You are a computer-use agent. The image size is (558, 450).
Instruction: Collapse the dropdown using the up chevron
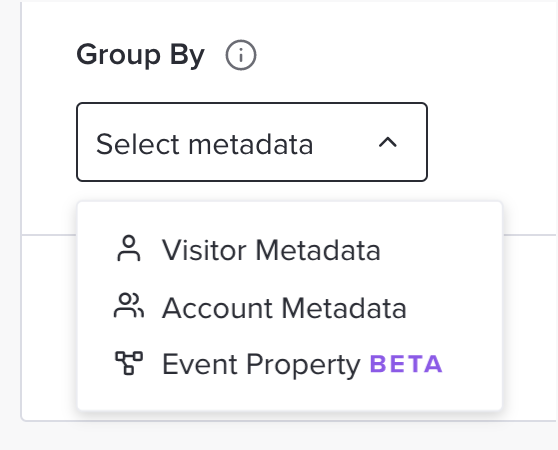point(388,143)
